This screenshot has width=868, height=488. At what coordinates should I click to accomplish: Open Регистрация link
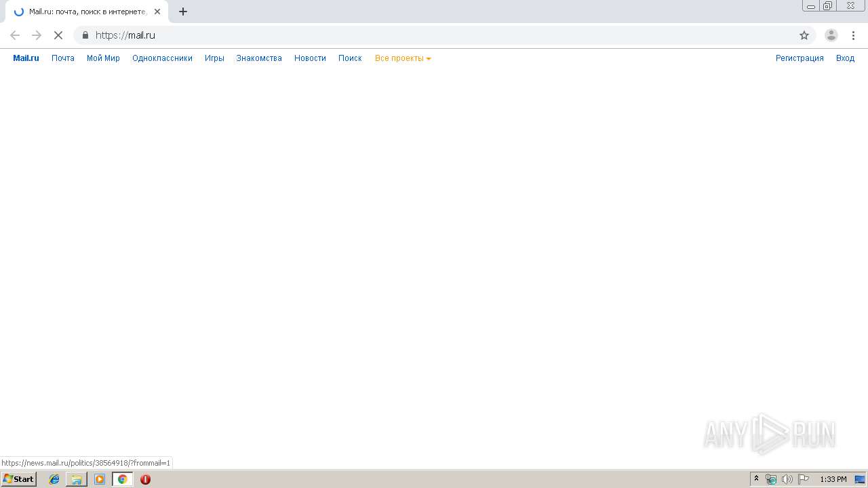(x=800, y=58)
